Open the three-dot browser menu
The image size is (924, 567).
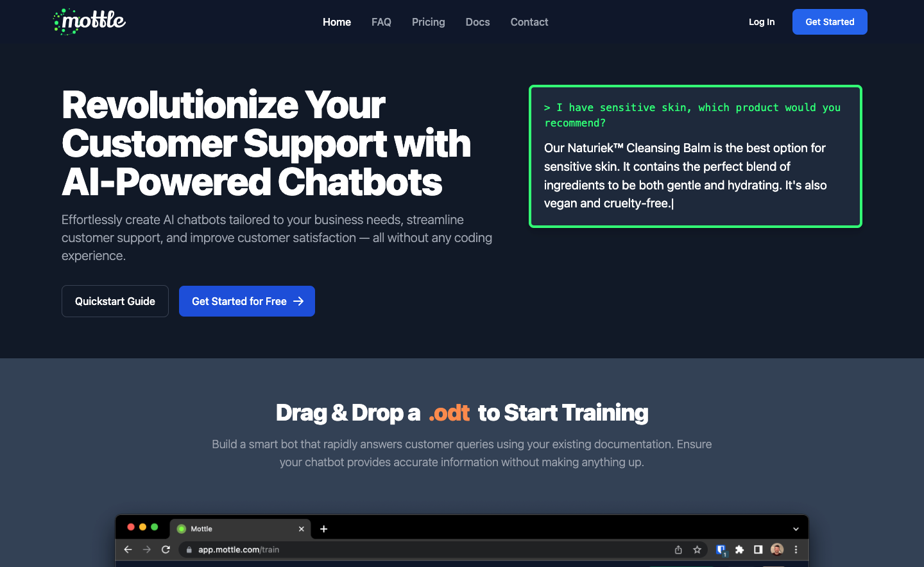[796, 550]
